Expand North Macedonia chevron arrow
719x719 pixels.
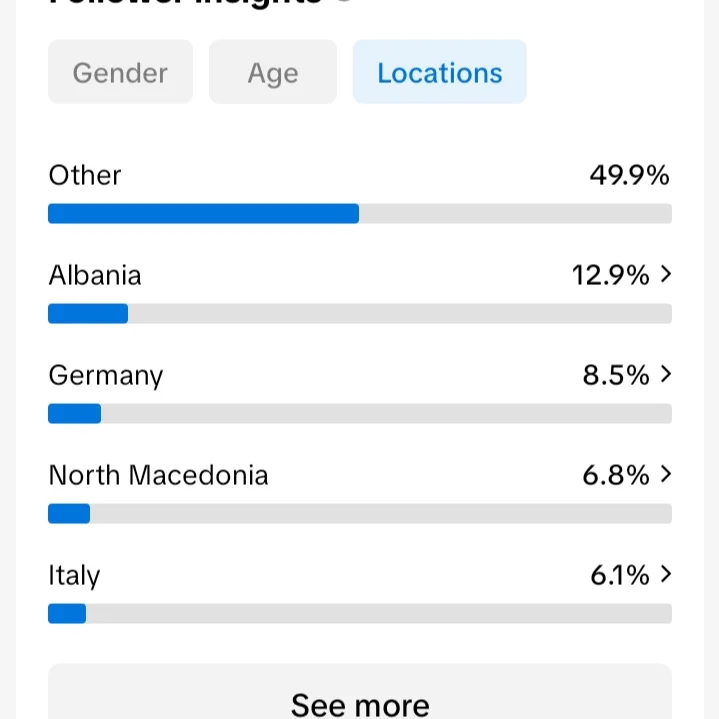pyautogui.click(x=666, y=475)
